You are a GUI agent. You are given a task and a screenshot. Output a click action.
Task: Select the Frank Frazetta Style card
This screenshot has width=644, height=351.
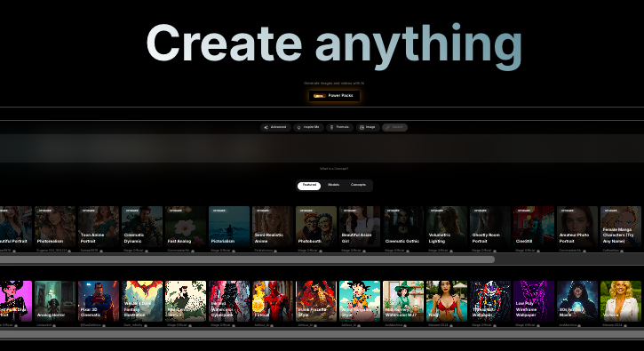(x=316, y=301)
